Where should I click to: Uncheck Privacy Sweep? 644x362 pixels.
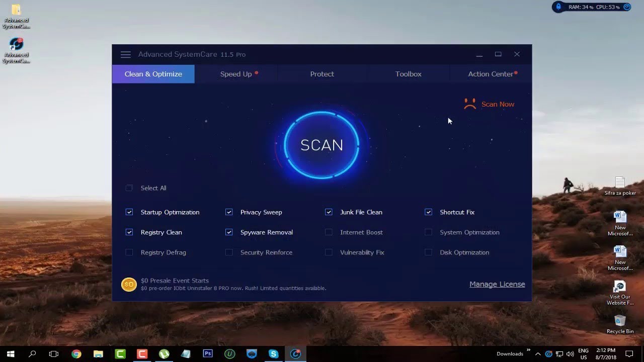pos(229,212)
